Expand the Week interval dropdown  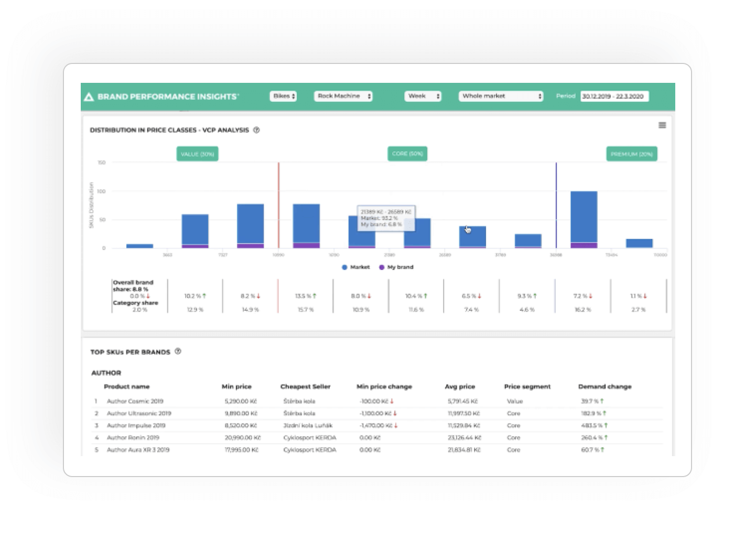[x=423, y=96]
